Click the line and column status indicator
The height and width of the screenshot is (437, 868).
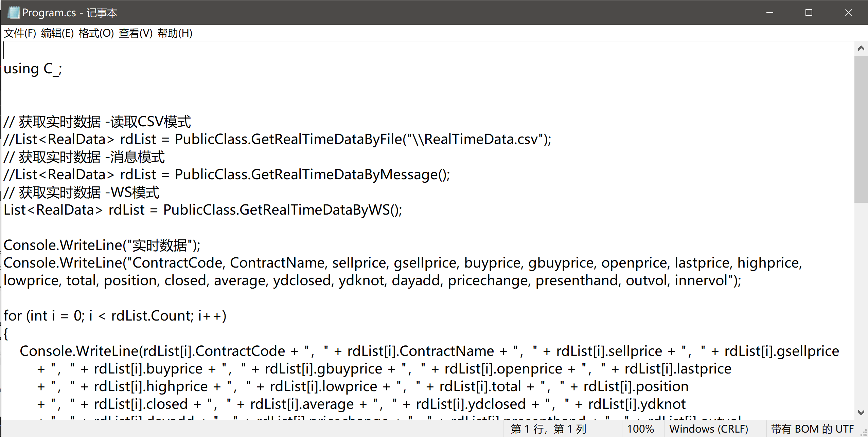(x=548, y=429)
